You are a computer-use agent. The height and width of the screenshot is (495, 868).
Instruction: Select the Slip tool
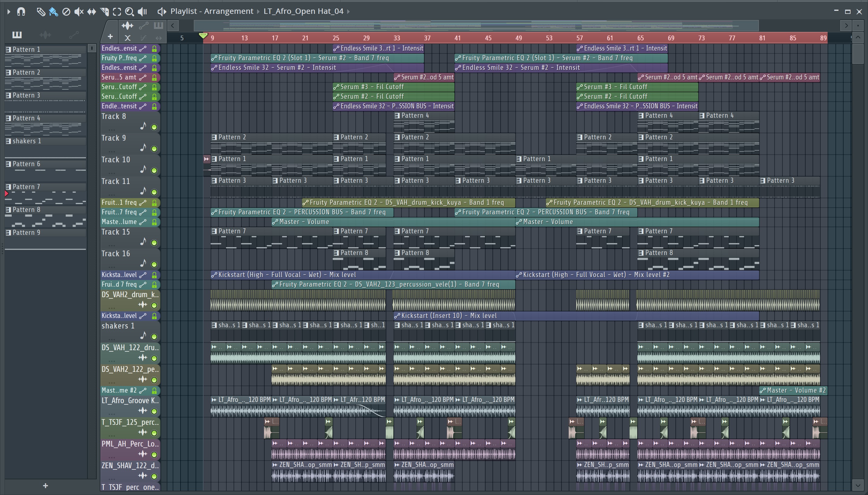(92, 11)
